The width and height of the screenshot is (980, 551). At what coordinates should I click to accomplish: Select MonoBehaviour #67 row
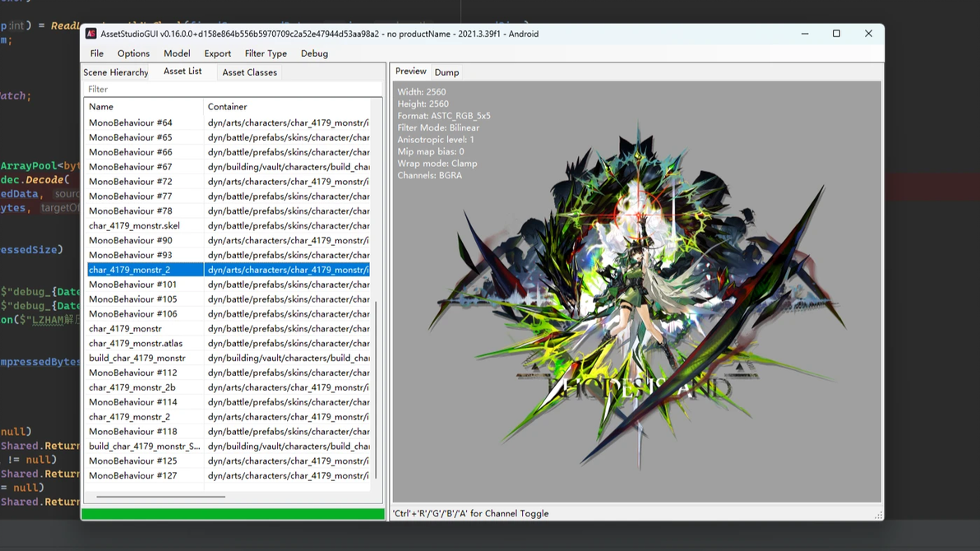point(228,167)
